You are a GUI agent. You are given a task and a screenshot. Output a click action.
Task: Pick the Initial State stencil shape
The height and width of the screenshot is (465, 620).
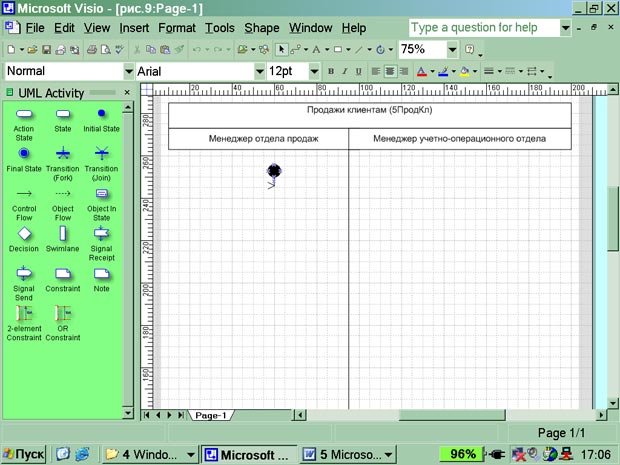[x=101, y=115]
